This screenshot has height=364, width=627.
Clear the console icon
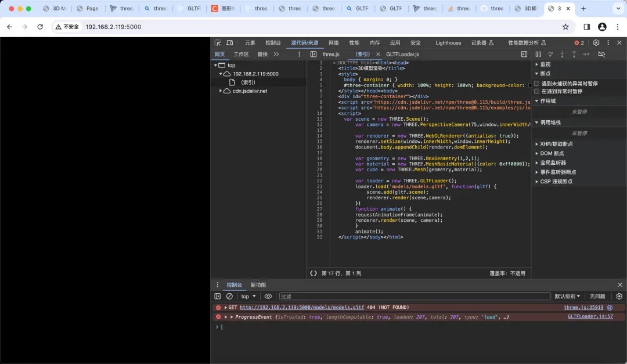(229, 297)
